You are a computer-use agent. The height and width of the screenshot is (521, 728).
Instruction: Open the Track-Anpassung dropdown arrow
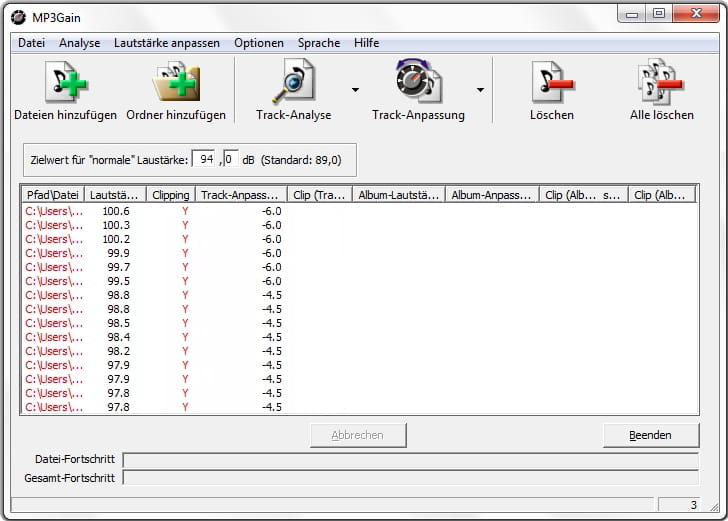click(x=480, y=90)
